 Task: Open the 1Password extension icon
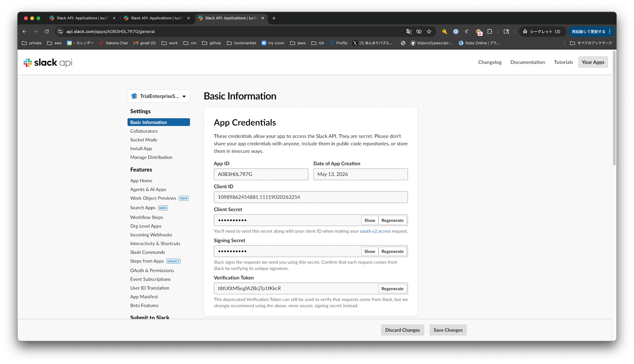click(x=456, y=31)
